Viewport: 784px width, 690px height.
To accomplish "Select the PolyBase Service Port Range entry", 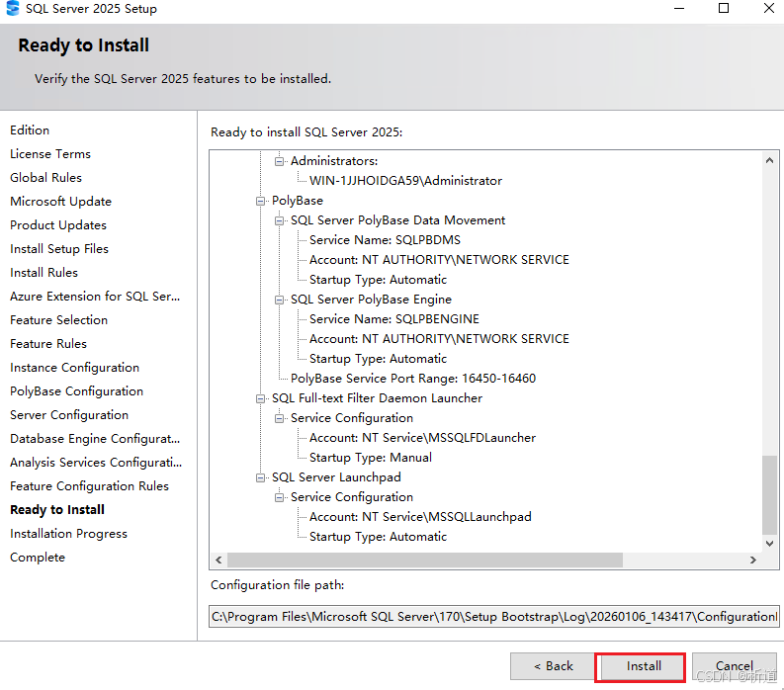I will (x=413, y=379).
